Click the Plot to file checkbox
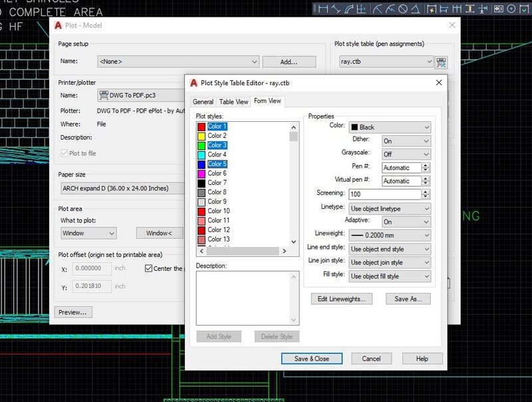 [65, 153]
